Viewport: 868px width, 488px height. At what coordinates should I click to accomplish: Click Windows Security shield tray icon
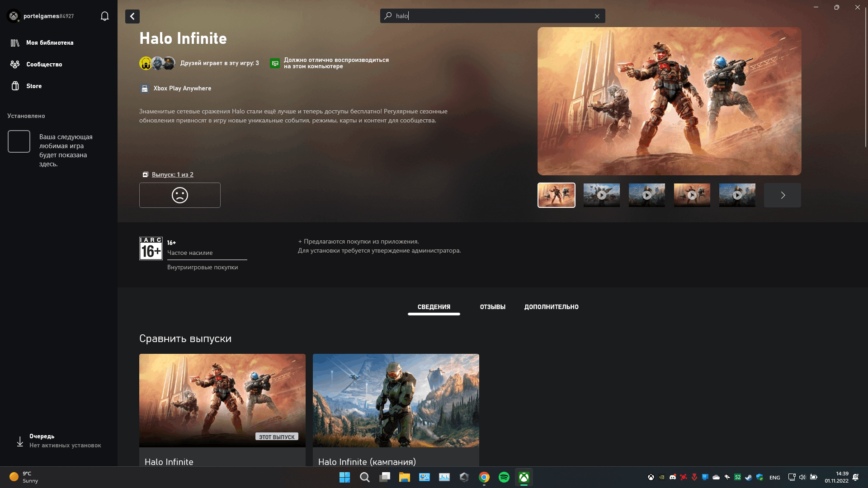pyautogui.click(x=759, y=477)
